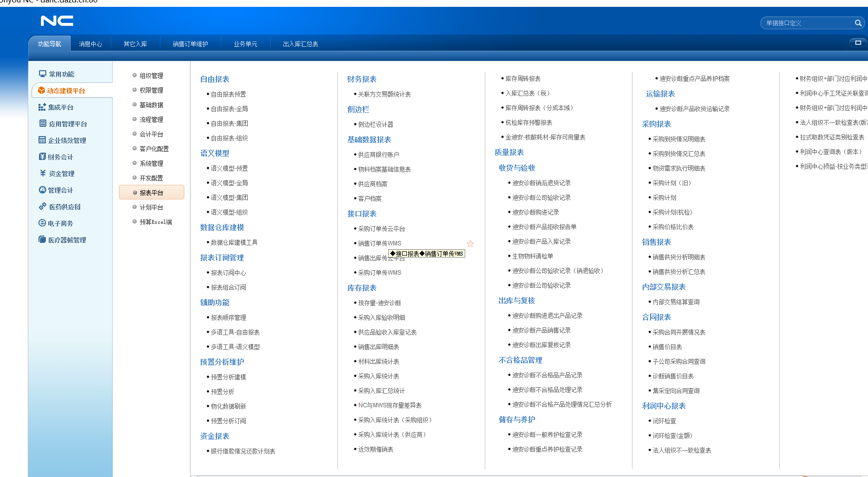This screenshot has height=477, width=868.
Task: Click the 管理会计 icon
Action: 42,190
